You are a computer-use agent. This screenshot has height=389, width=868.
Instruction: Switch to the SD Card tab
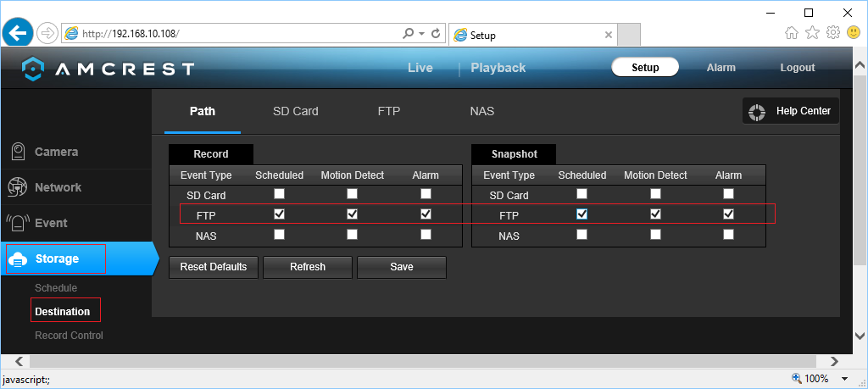pyautogui.click(x=295, y=111)
